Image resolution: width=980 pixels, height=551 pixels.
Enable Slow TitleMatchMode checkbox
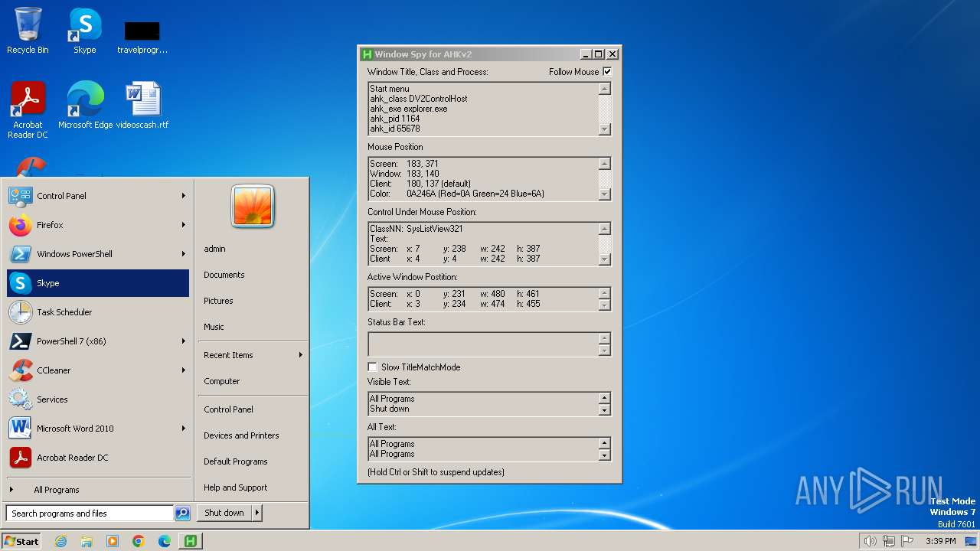373,367
